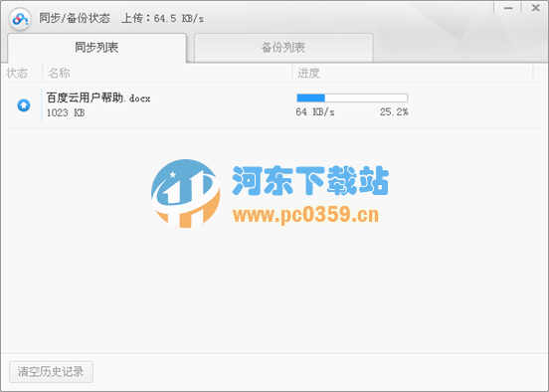This screenshot has height=392, width=549.
Task: Click the upload progress bar
Action: [x=352, y=98]
